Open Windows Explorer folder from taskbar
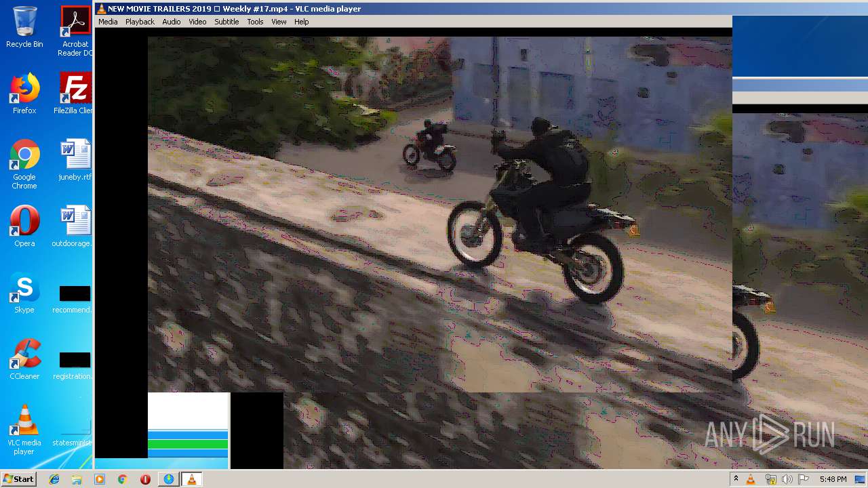Screen dimensions: 868x488 (77, 479)
